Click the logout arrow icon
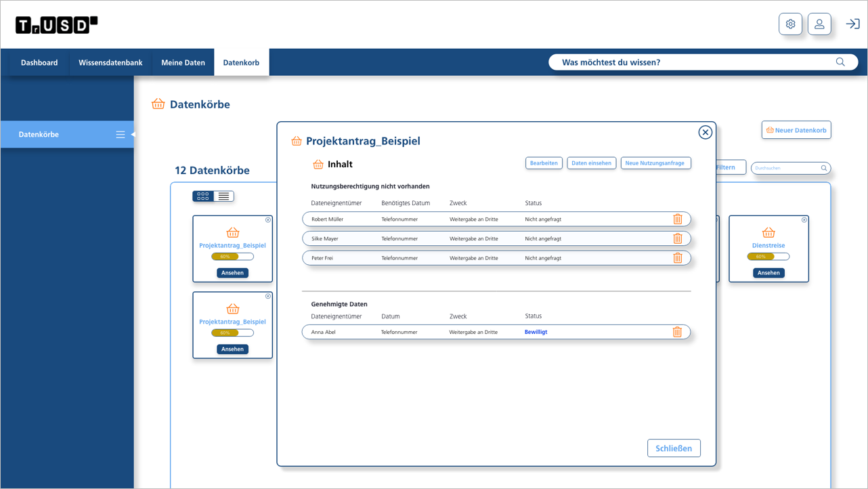Screen dimensions: 868x489 (x=852, y=24)
